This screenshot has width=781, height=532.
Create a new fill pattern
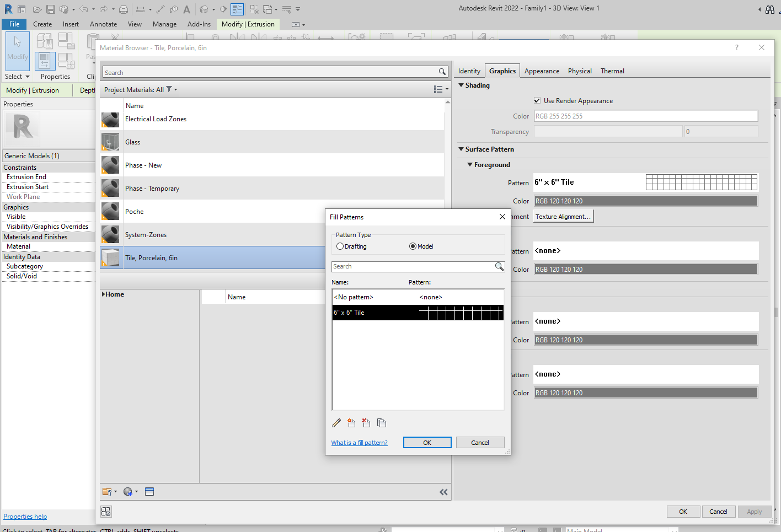351,423
